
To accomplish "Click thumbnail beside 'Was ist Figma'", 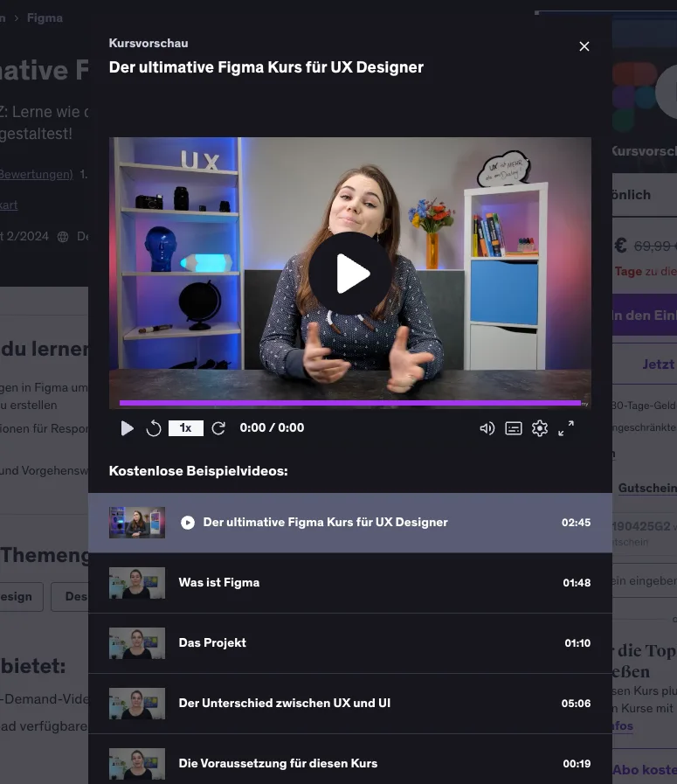I will click(137, 583).
